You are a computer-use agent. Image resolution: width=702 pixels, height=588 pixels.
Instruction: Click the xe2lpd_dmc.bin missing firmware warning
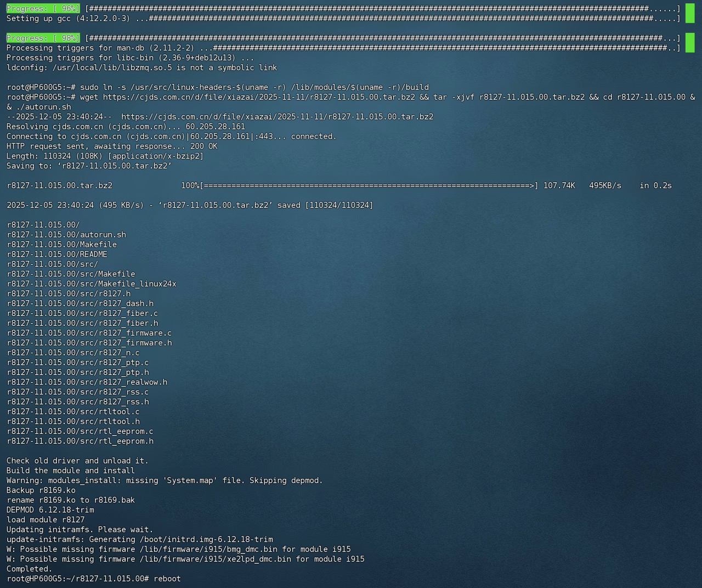[x=186, y=559]
